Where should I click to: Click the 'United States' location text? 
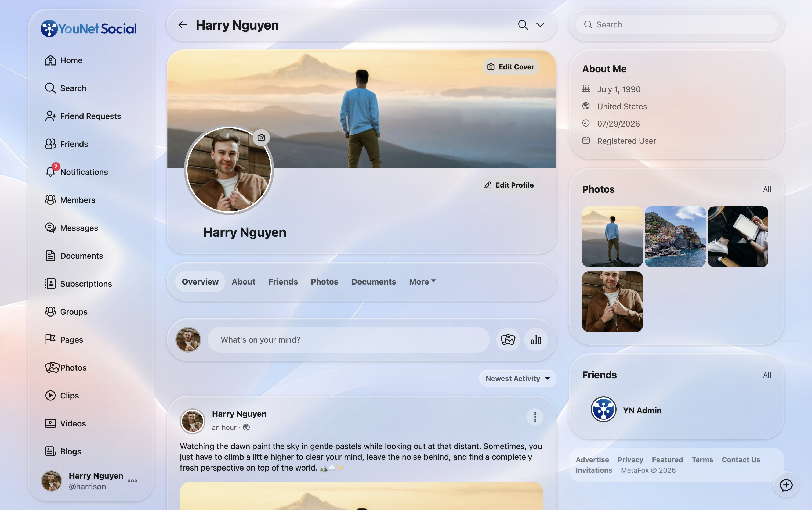click(622, 107)
